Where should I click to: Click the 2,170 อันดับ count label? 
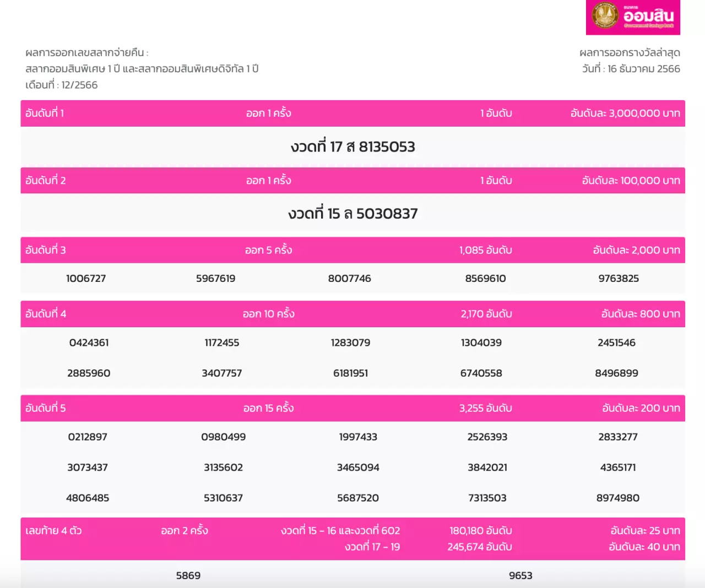pos(486,314)
